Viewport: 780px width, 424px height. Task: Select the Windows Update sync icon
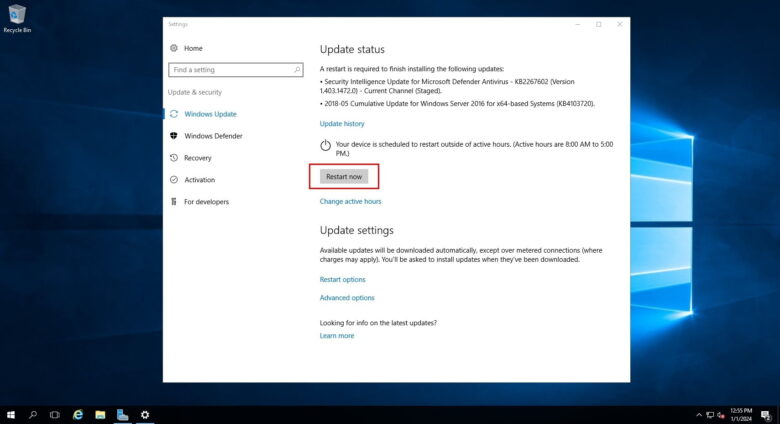click(174, 114)
